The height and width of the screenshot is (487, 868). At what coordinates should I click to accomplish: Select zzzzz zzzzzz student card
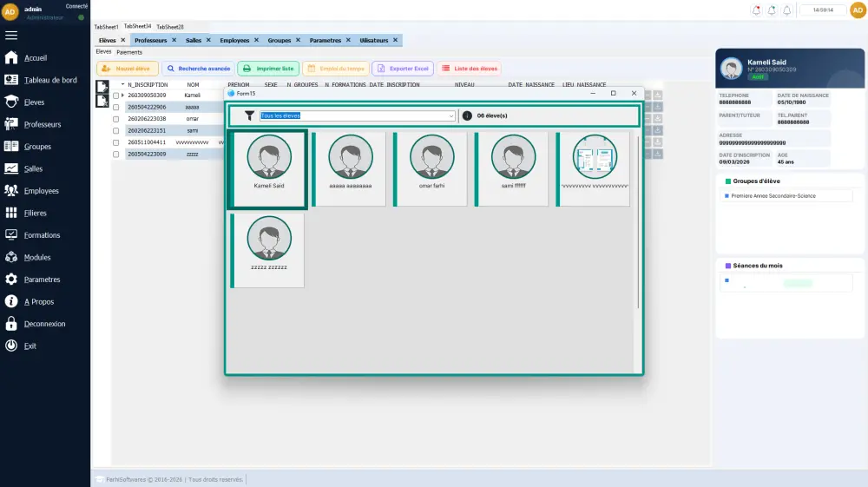(x=268, y=251)
